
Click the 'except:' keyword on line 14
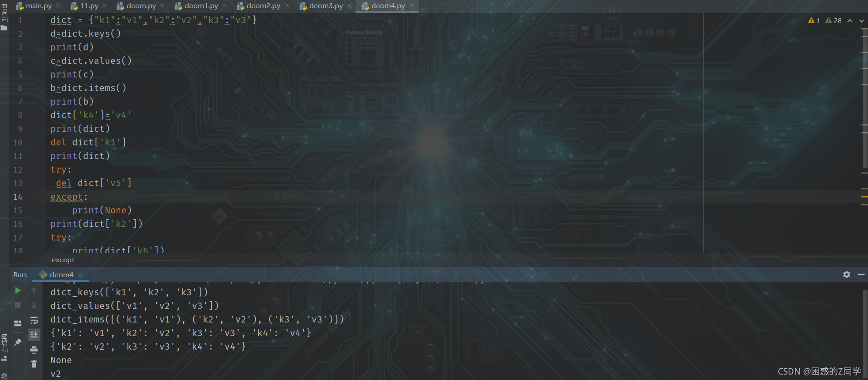(x=69, y=197)
